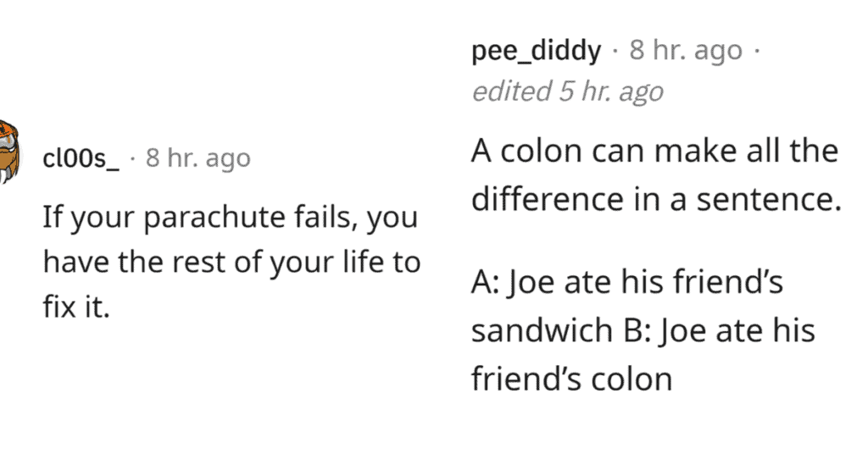Click the timestamp beside pee_diddy username
This screenshot has height=454, width=868.
[686, 52]
